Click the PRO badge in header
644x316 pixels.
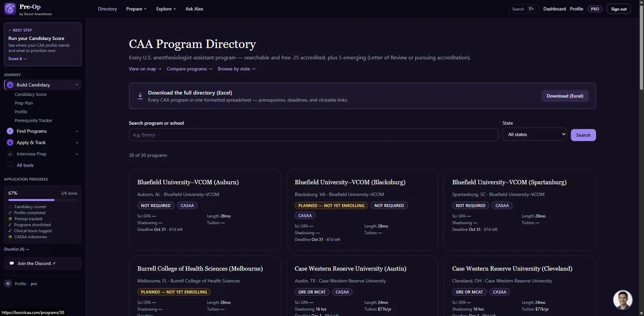click(x=595, y=9)
